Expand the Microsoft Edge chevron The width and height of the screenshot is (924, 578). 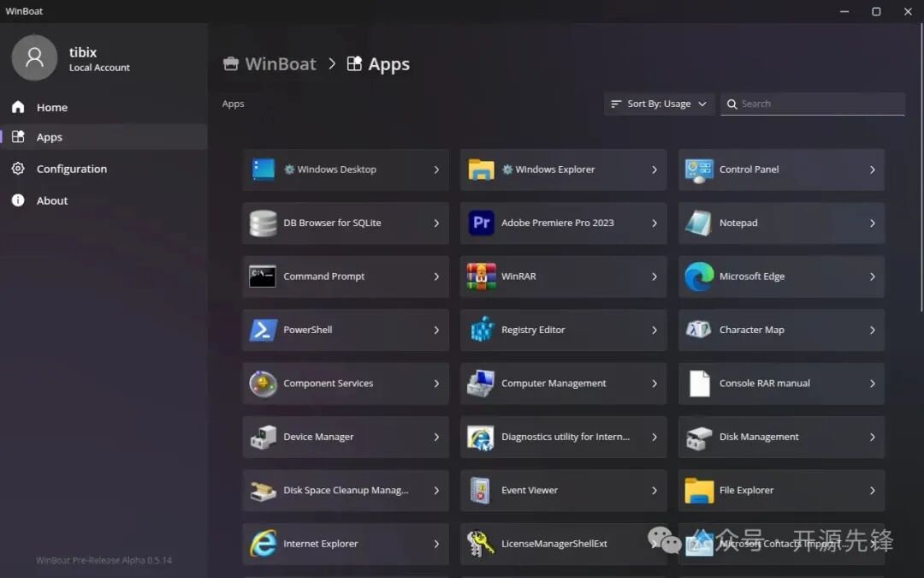click(x=873, y=277)
